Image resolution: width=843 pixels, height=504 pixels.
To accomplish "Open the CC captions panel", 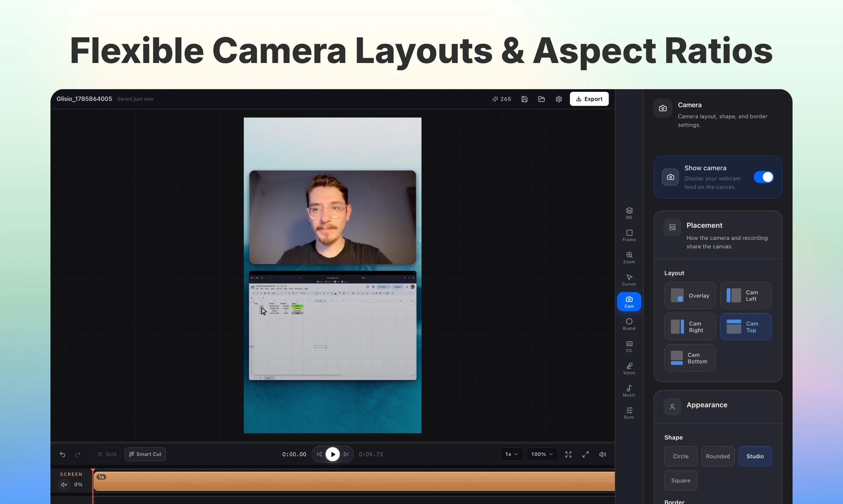I will [x=629, y=346].
